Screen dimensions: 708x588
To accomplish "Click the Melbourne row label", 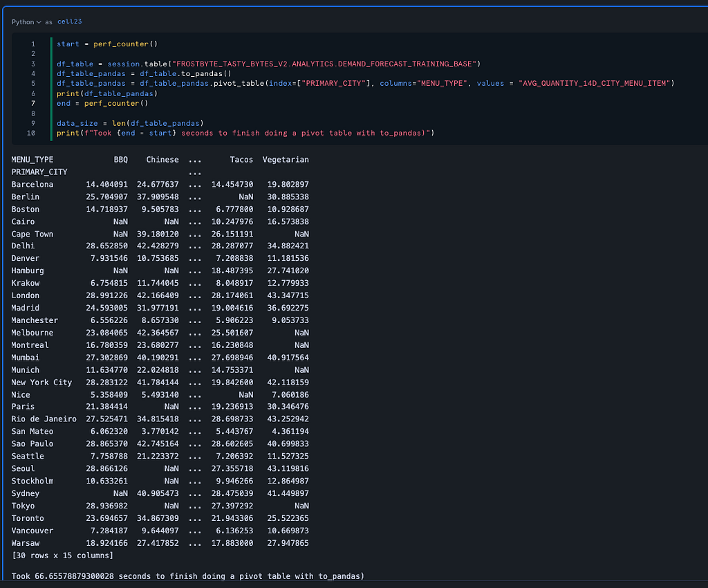I will tap(32, 333).
